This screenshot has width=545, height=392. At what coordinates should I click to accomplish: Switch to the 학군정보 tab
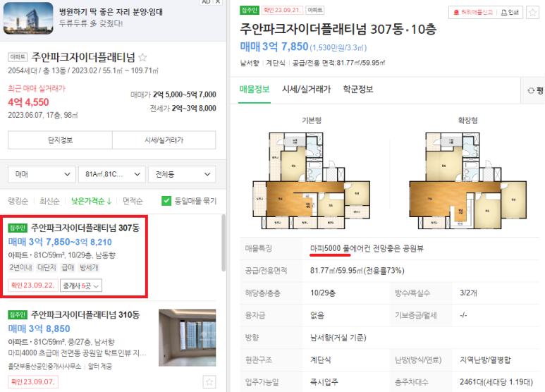pos(358,90)
